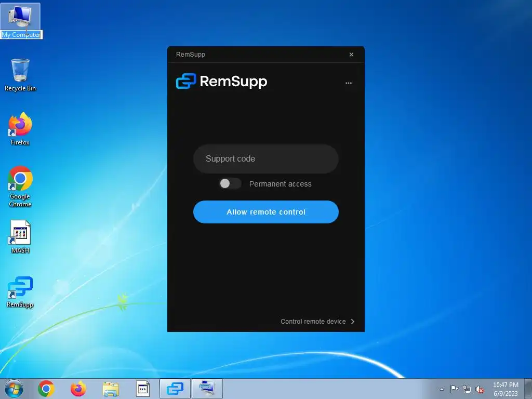Show hidden system tray icons arrow
532x399 pixels.
tap(442, 389)
